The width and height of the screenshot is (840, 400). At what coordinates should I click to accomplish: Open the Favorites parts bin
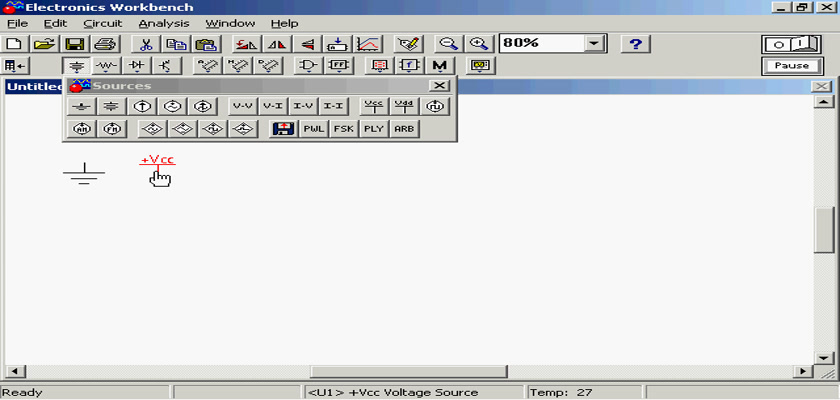[16, 66]
